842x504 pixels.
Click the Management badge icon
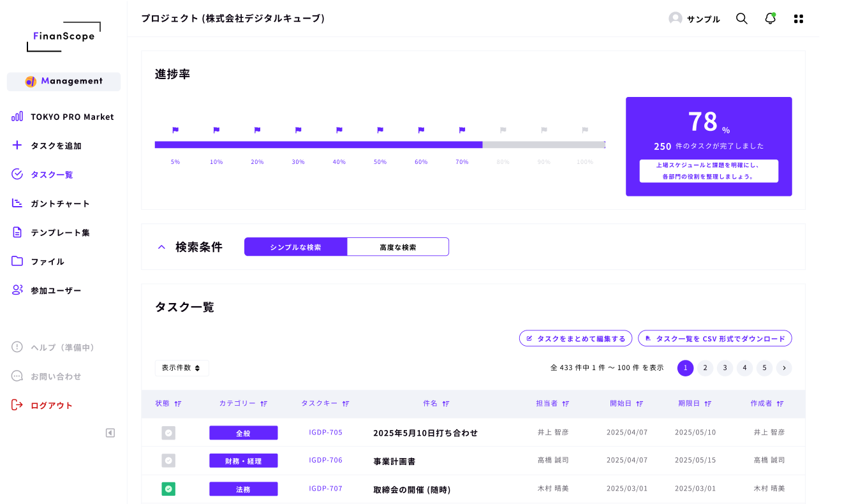coord(31,82)
